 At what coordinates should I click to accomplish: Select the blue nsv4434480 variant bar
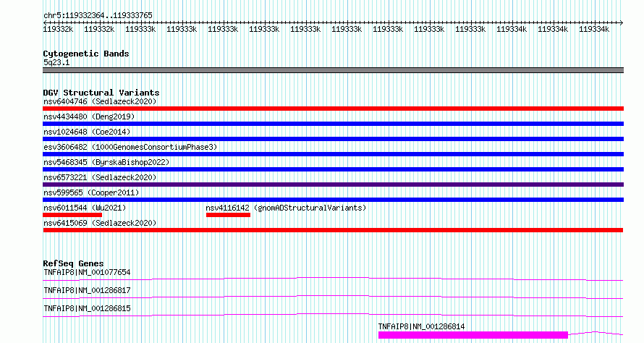tap(333, 124)
